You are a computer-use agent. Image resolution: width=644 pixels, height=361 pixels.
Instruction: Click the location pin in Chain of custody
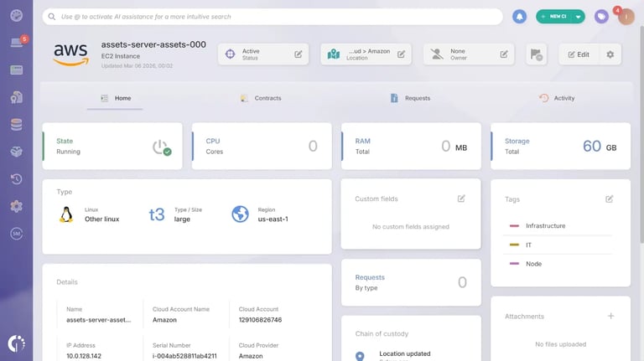(x=360, y=356)
